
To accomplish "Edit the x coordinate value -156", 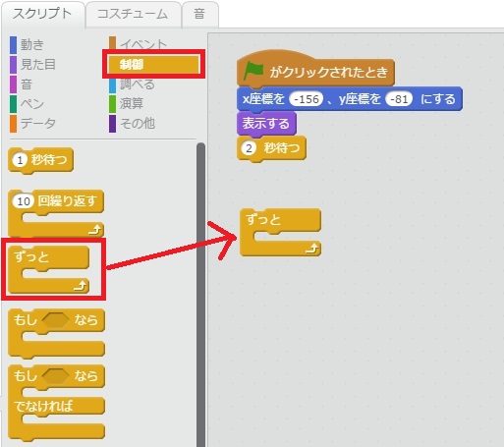I will [x=307, y=99].
